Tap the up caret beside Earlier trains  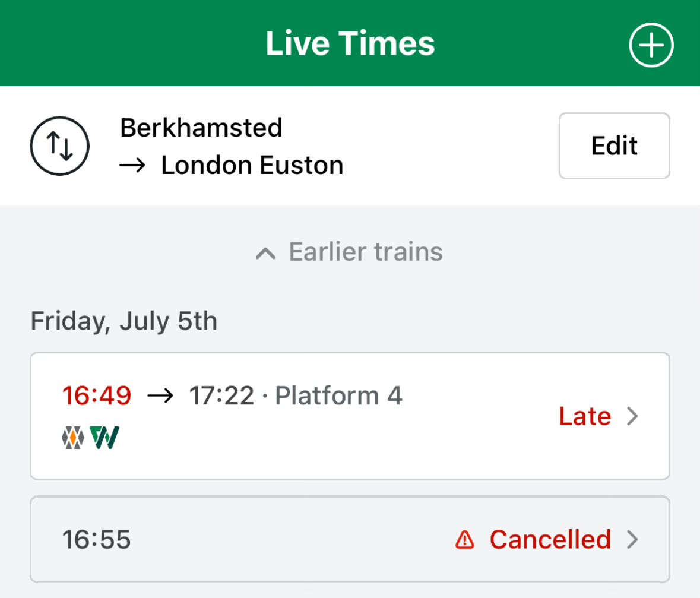(x=266, y=254)
